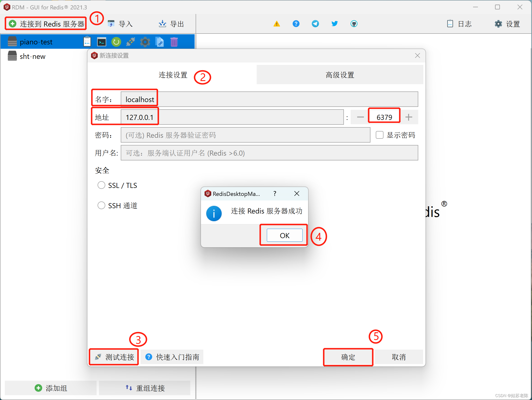532x400 pixels.
Task: Select SSH tunnel (SSH 通道) radio button
Action: pyautogui.click(x=101, y=206)
